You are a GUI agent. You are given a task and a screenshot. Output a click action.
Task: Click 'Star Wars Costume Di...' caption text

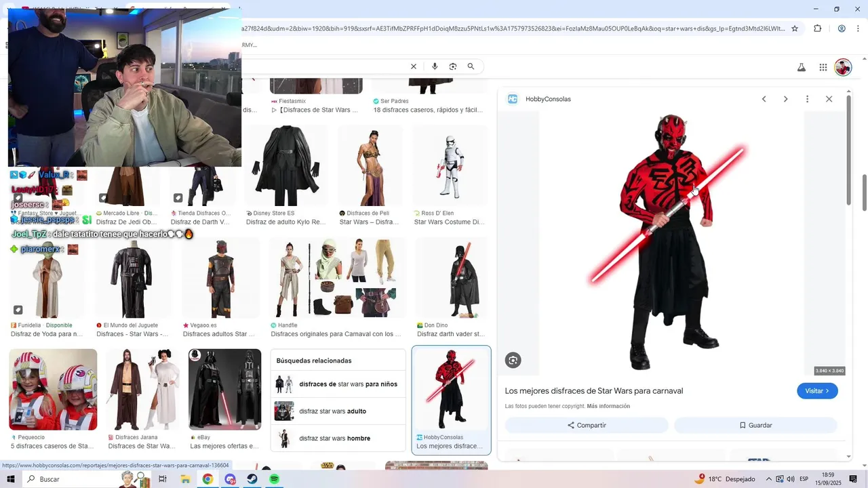450,222
